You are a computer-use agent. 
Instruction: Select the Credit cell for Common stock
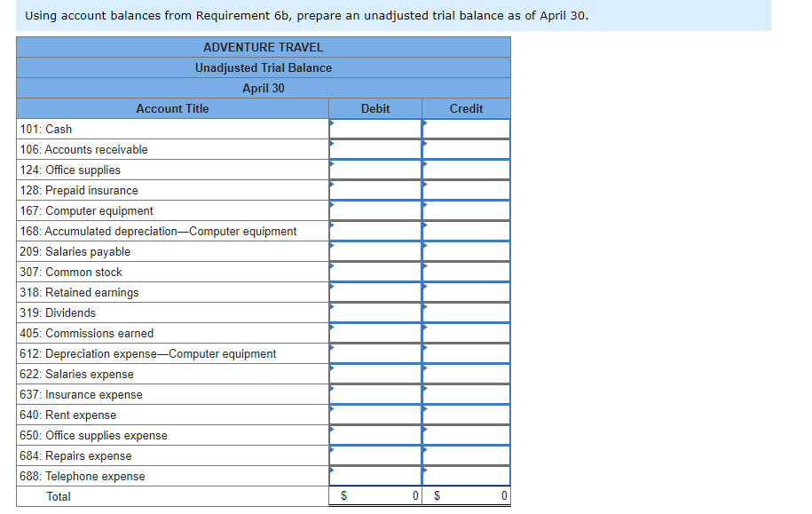[x=466, y=272]
